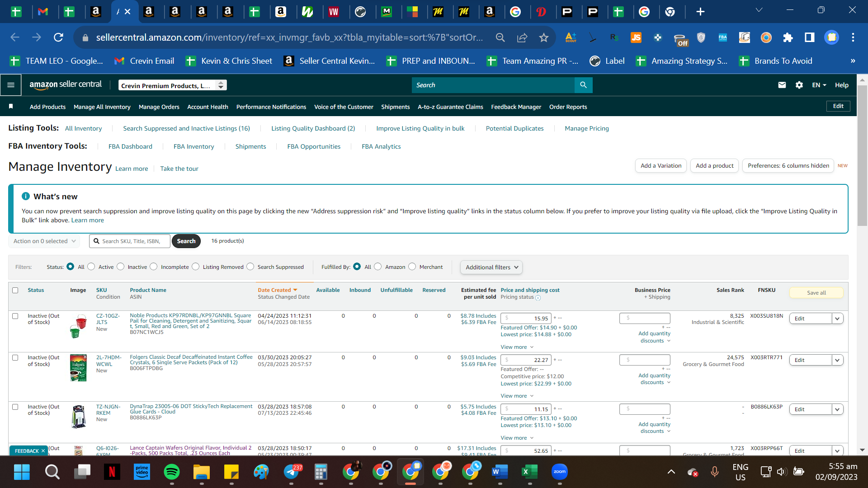The width and height of the screenshot is (868, 488).
Task: Toggle the browser side panel icon
Action: pyautogui.click(x=809, y=38)
